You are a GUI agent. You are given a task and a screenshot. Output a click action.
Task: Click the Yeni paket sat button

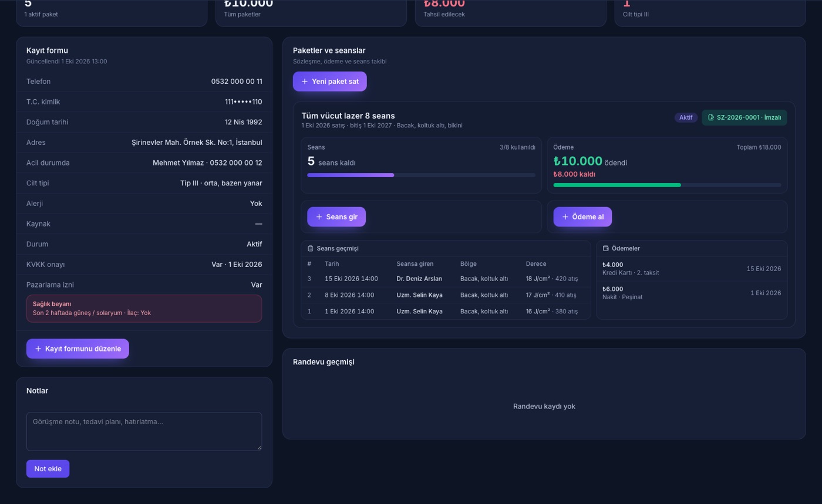(x=330, y=82)
